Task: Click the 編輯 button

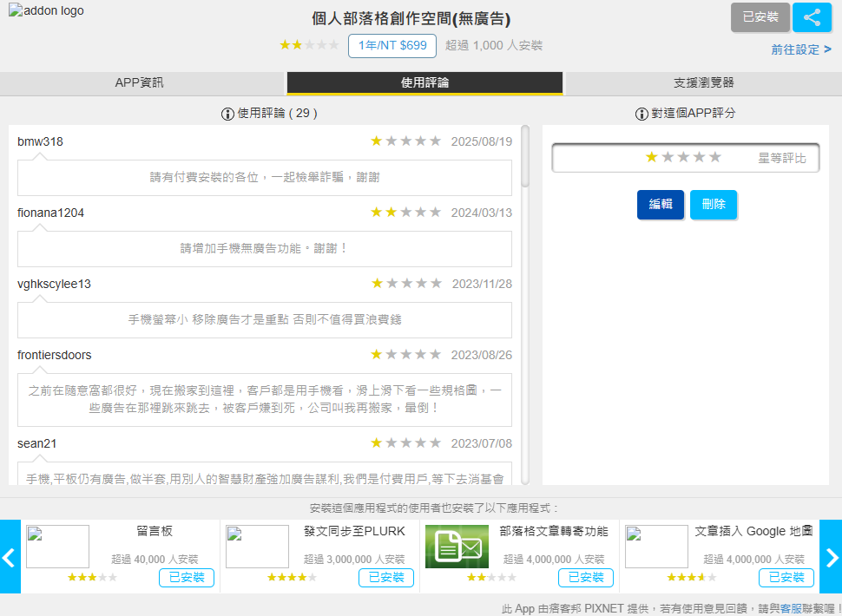Action: pyautogui.click(x=661, y=205)
